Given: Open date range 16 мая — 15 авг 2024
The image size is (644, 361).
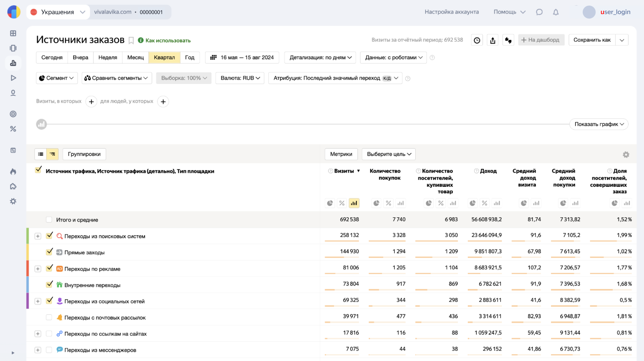Looking at the screenshot, I should [x=242, y=58].
